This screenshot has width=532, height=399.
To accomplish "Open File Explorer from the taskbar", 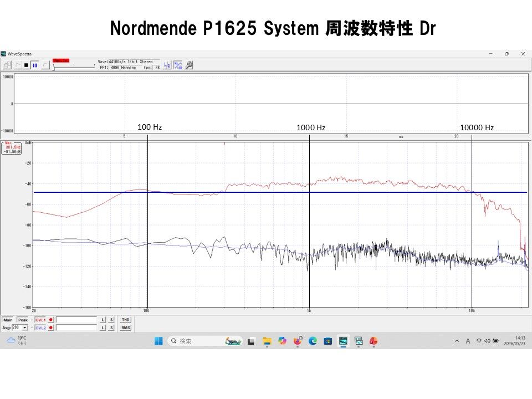I will tap(267, 341).
